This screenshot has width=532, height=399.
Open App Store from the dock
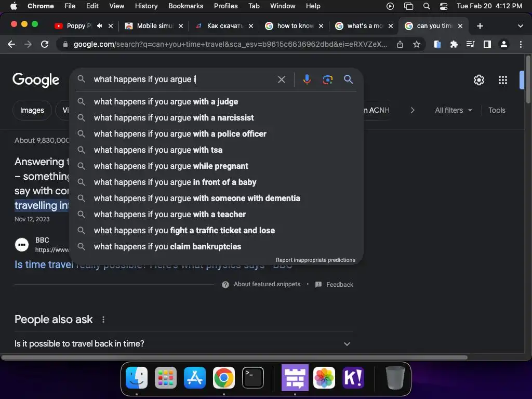click(x=195, y=378)
